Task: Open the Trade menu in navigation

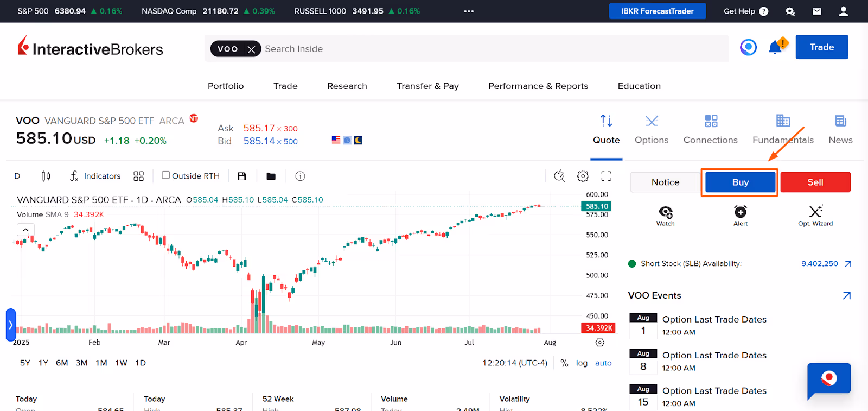Action: (285, 86)
